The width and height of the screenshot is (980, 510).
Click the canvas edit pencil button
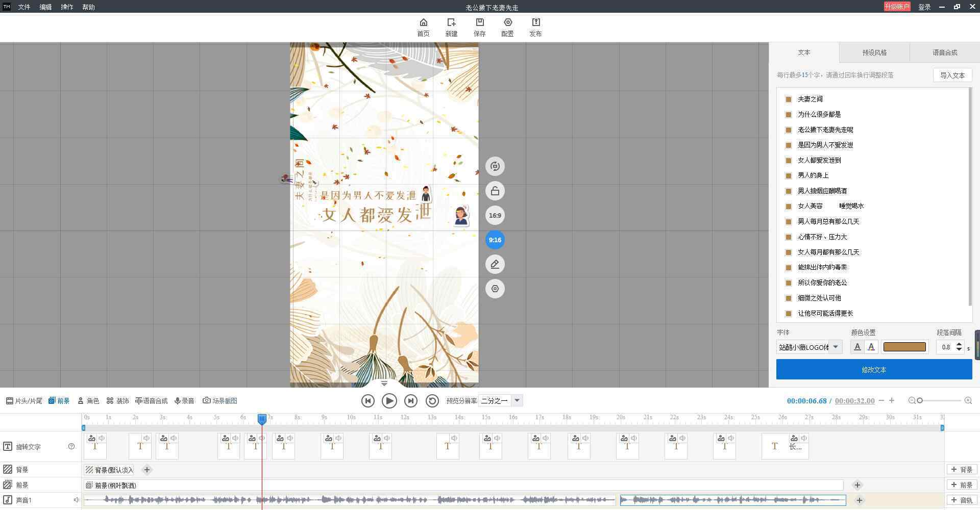495,264
